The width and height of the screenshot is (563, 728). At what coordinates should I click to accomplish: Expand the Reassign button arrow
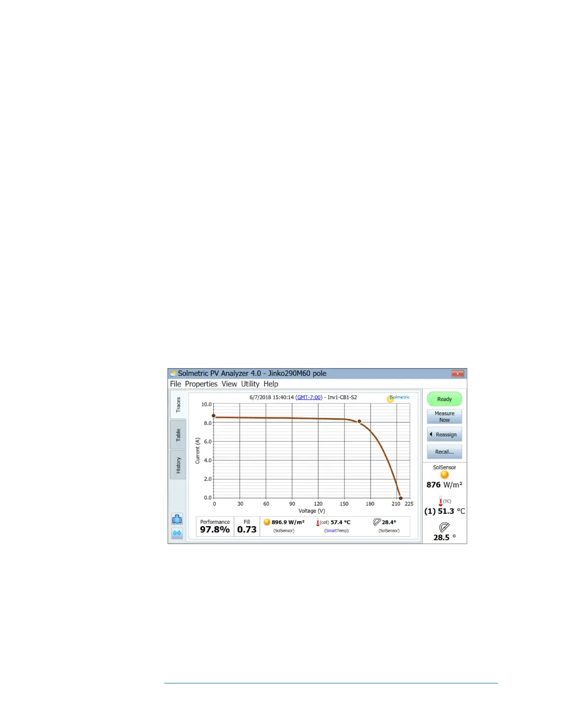coord(431,434)
